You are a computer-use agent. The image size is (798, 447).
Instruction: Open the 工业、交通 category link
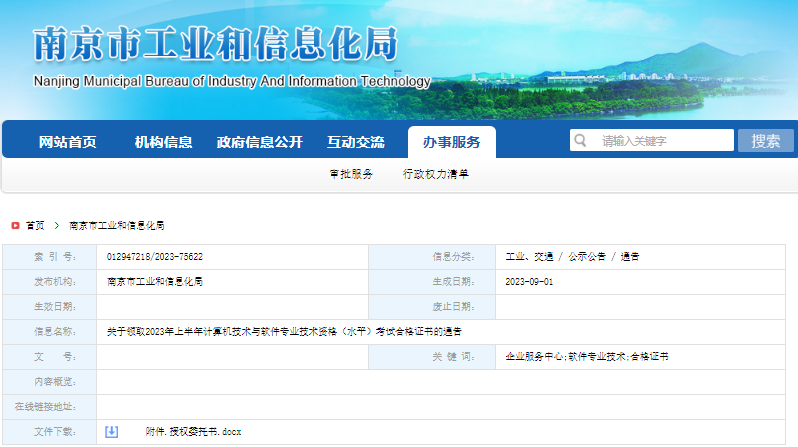(x=529, y=257)
